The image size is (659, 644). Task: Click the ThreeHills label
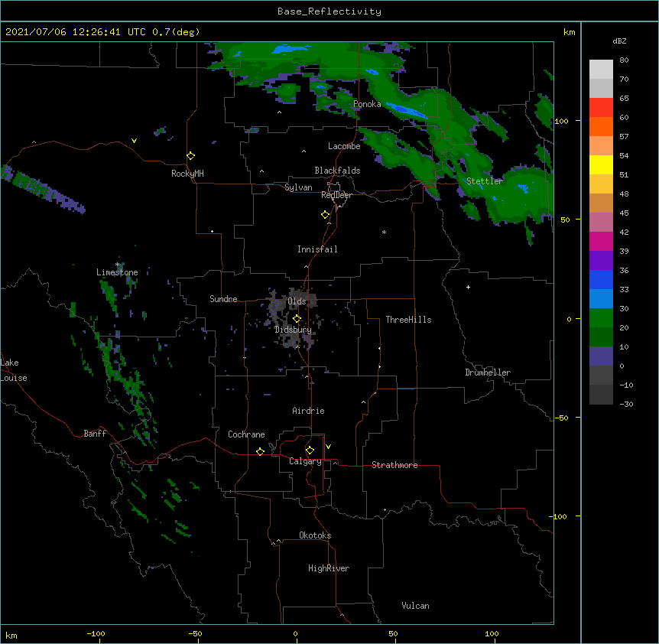408,320
